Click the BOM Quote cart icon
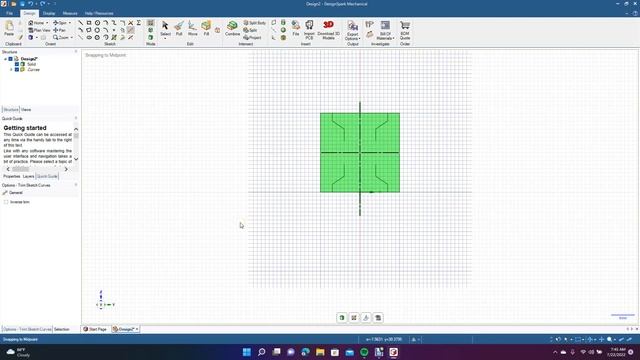 [405, 29]
